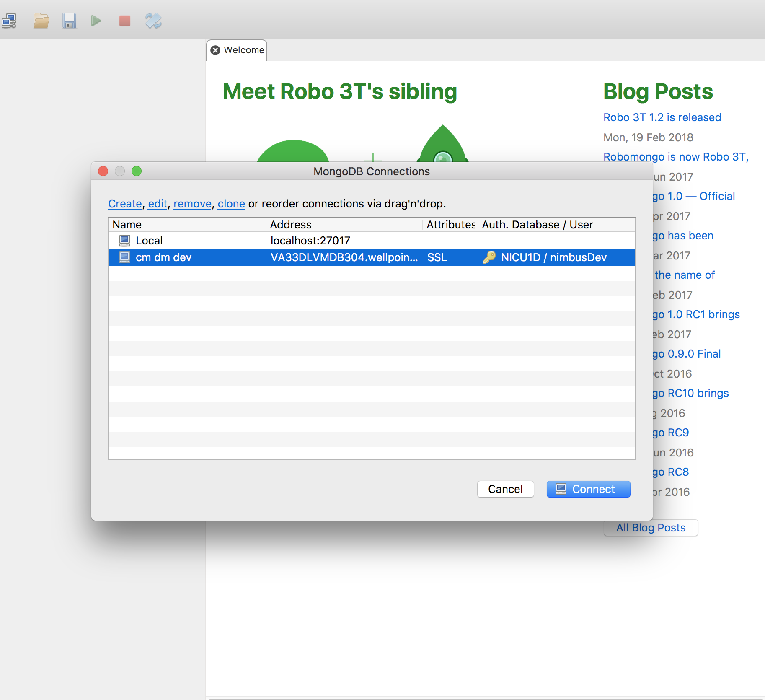This screenshot has height=700, width=765.
Task: Click the red stop icon
Action: coord(124,21)
